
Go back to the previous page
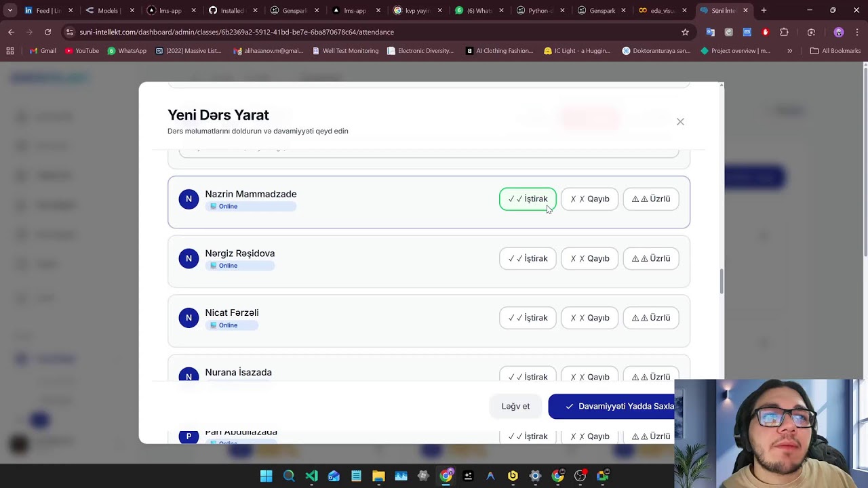(11, 32)
